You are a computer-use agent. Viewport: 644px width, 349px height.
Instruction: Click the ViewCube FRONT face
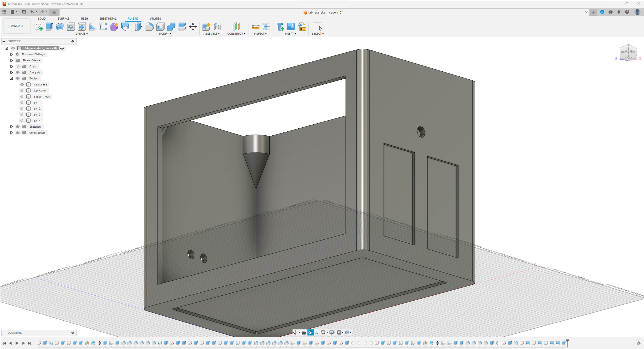(x=624, y=52)
